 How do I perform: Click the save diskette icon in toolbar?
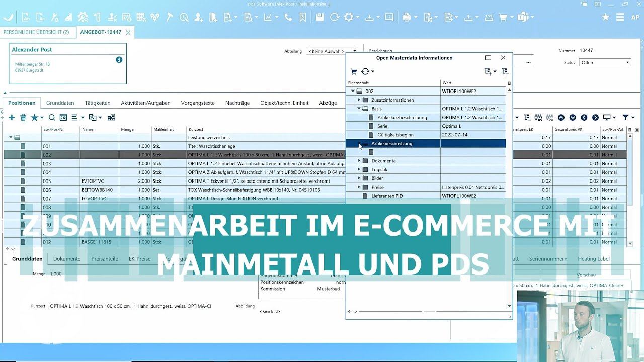tap(319, 17)
